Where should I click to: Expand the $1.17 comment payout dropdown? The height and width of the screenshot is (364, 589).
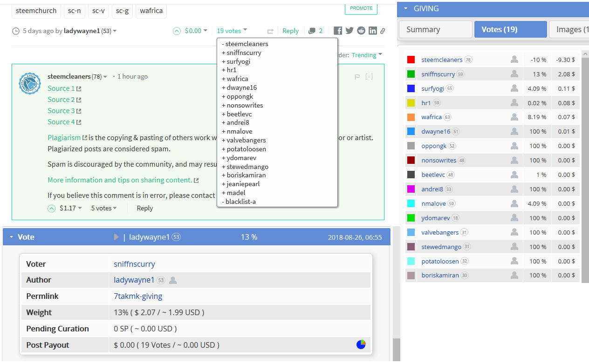click(71, 208)
